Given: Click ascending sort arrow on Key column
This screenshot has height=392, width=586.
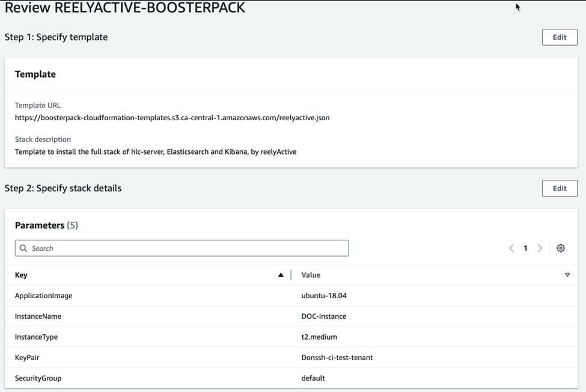Looking at the screenshot, I should [281, 275].
